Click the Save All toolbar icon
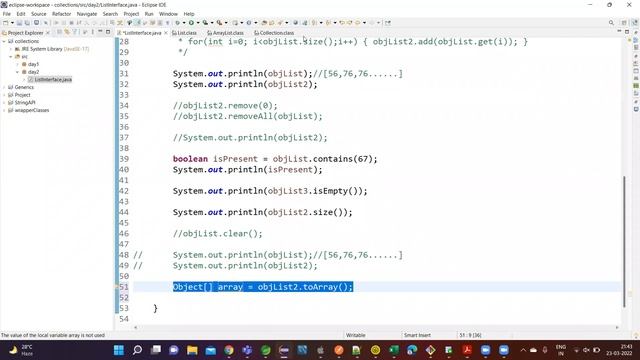Screen dimensions: 640x360 tap(27, 23)
